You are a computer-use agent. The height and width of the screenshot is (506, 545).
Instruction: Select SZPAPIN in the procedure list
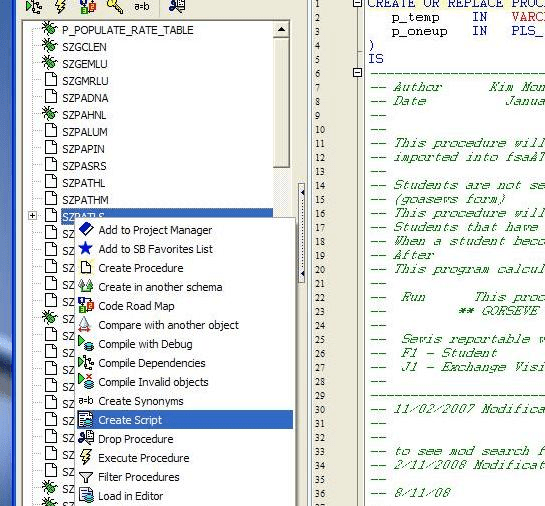[x=83, y=149]
